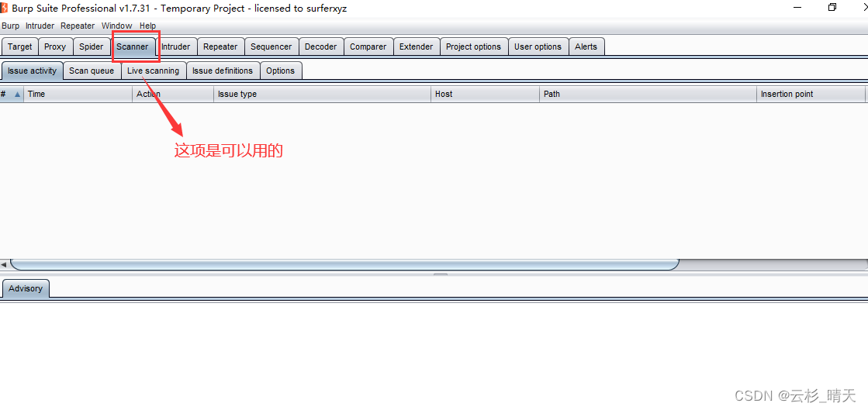868x410 pixels.
Task: Sort table by Issue type column
Action: (x=322, y=94)
